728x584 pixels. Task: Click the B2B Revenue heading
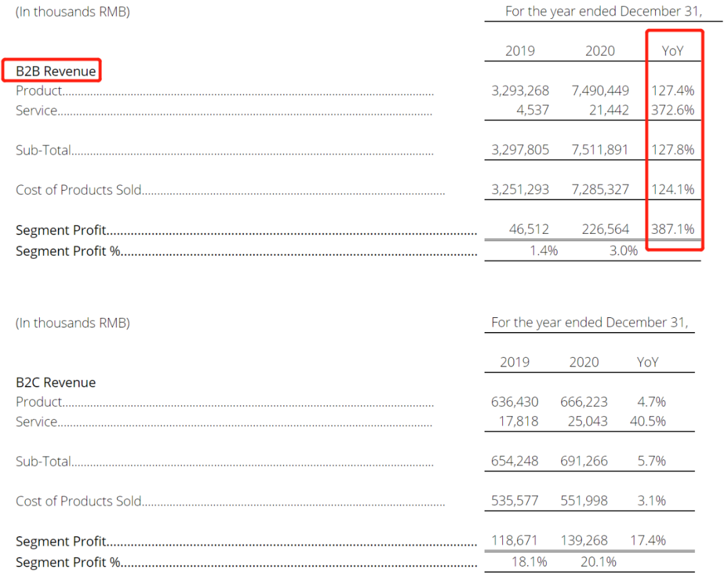56,71
